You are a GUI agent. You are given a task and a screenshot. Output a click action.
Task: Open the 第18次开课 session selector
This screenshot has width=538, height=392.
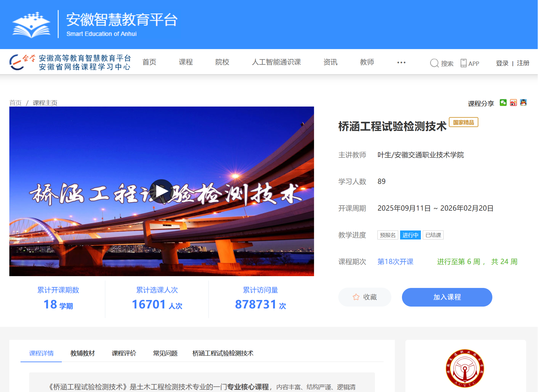coord(395,262)
